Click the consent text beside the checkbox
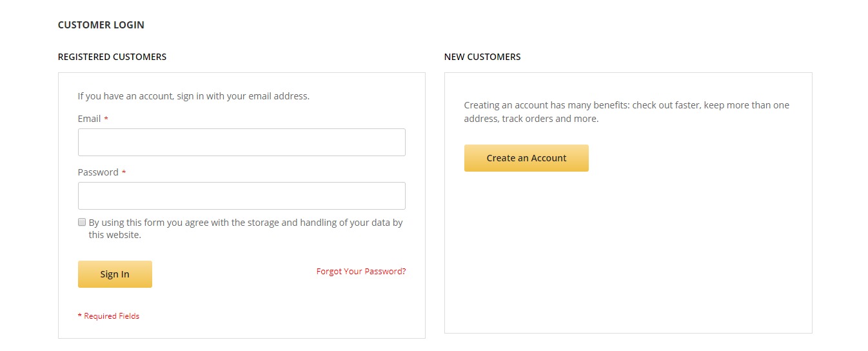868x351 pixels. click(x=245, y=228)
